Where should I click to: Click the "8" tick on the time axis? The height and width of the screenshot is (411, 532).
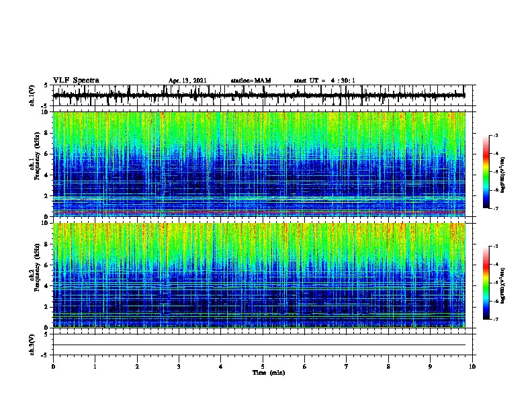coord(388,367)
